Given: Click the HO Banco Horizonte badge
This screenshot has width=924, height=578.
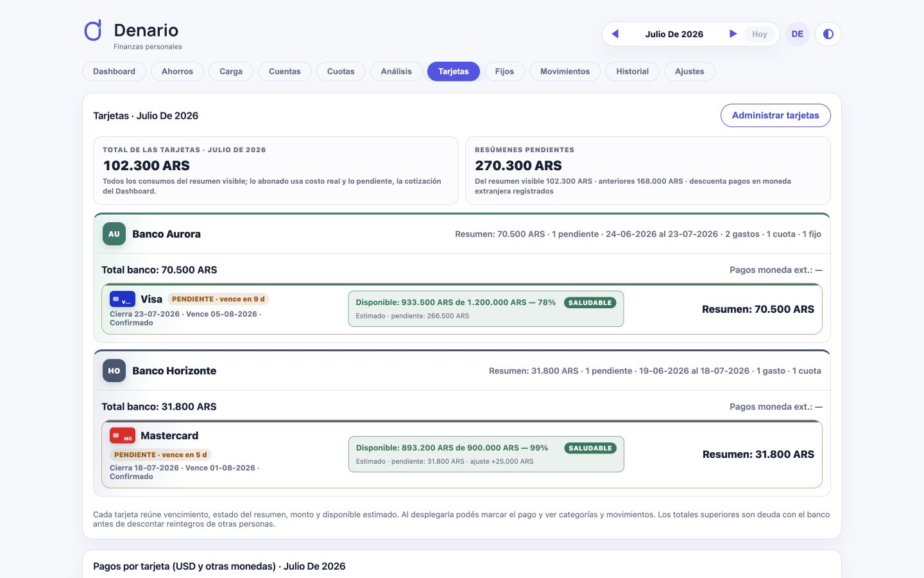Looking at the screenshot, I should pos(114,371).
